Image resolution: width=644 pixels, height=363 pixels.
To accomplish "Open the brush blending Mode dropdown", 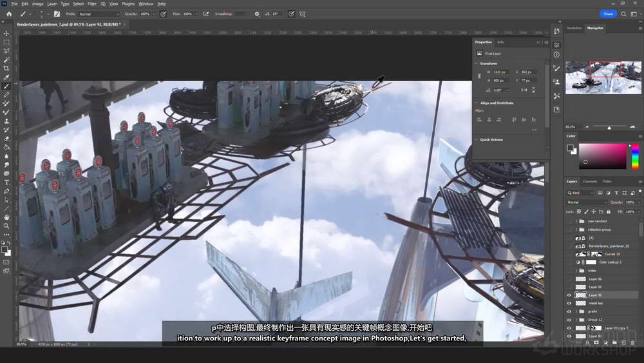I will 99,14.
